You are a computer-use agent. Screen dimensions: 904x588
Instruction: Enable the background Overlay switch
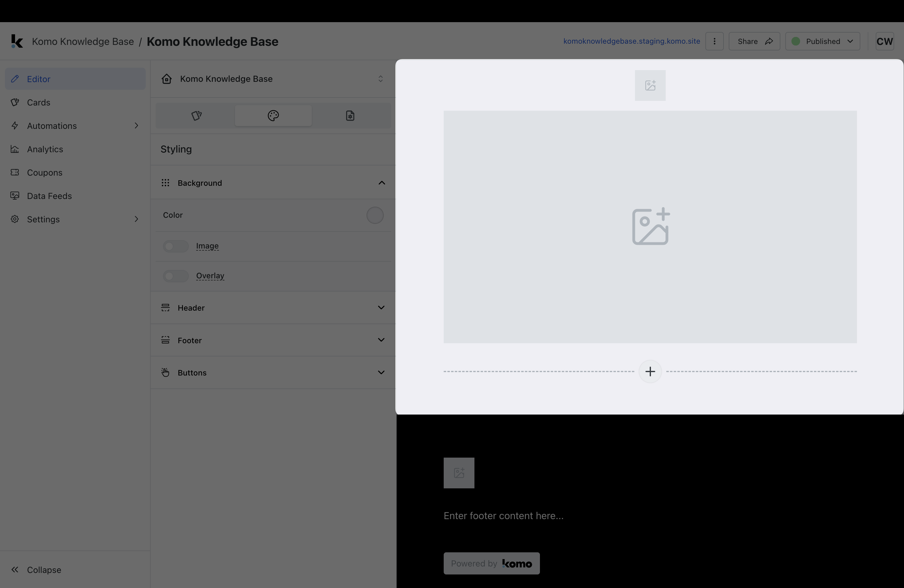tap(176, 276)
